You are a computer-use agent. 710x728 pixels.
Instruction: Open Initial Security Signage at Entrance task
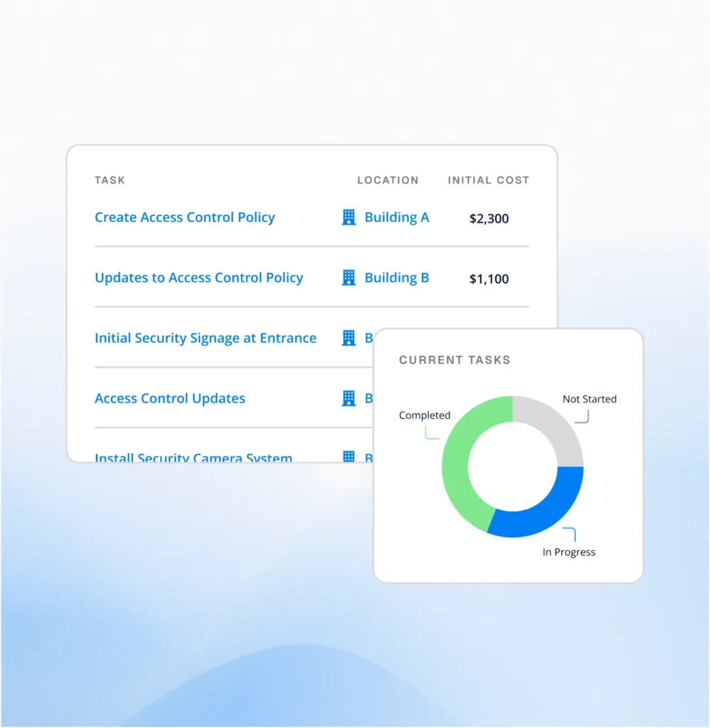(206, 338)
